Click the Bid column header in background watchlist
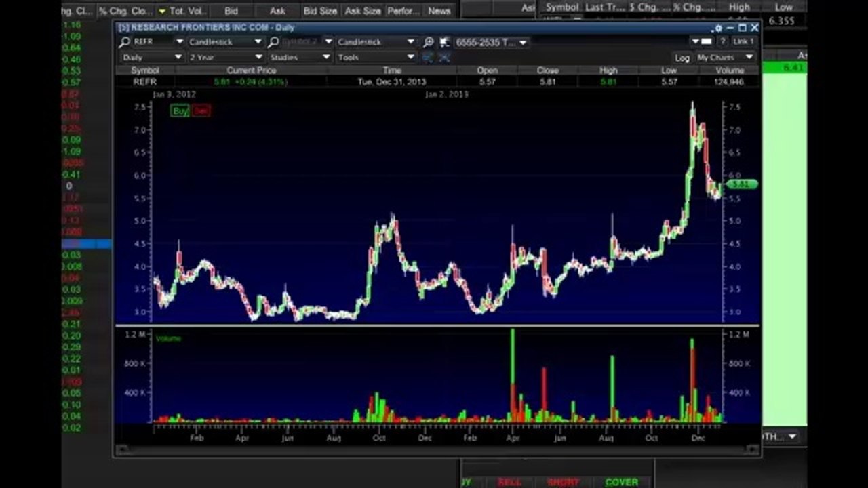The height and width of the screenshot is (488, 868). tap(231, 11)
